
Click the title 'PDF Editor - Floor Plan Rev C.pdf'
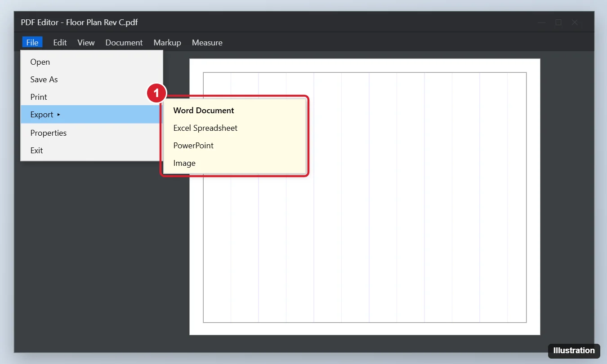coord(80,22)
